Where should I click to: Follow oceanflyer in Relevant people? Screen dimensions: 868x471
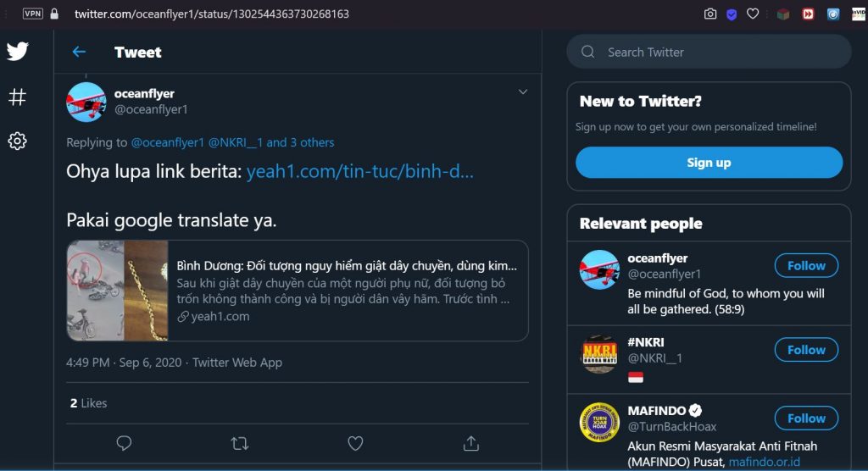[x=806, y=266]
